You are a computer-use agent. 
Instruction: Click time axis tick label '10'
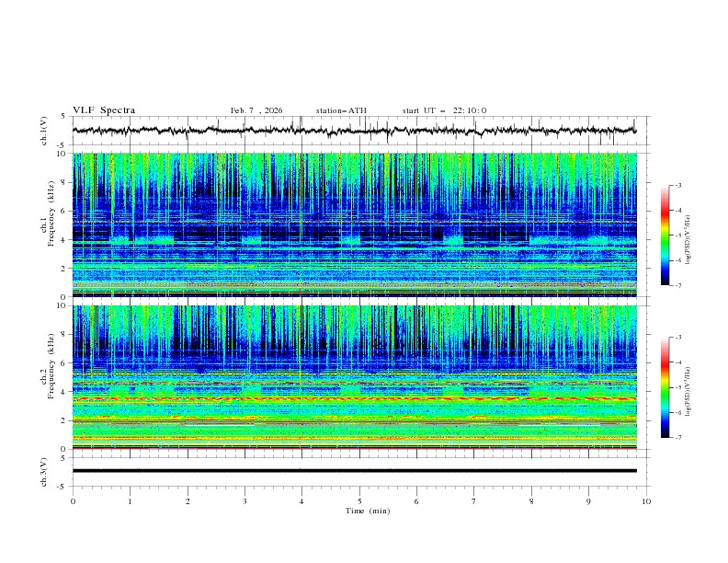pos(646,501)
